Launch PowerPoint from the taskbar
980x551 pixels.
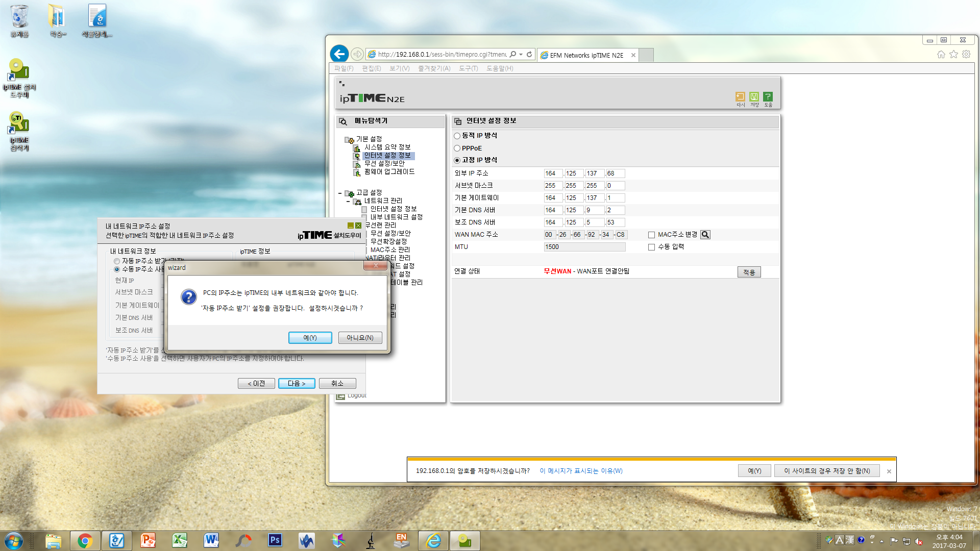148,540
